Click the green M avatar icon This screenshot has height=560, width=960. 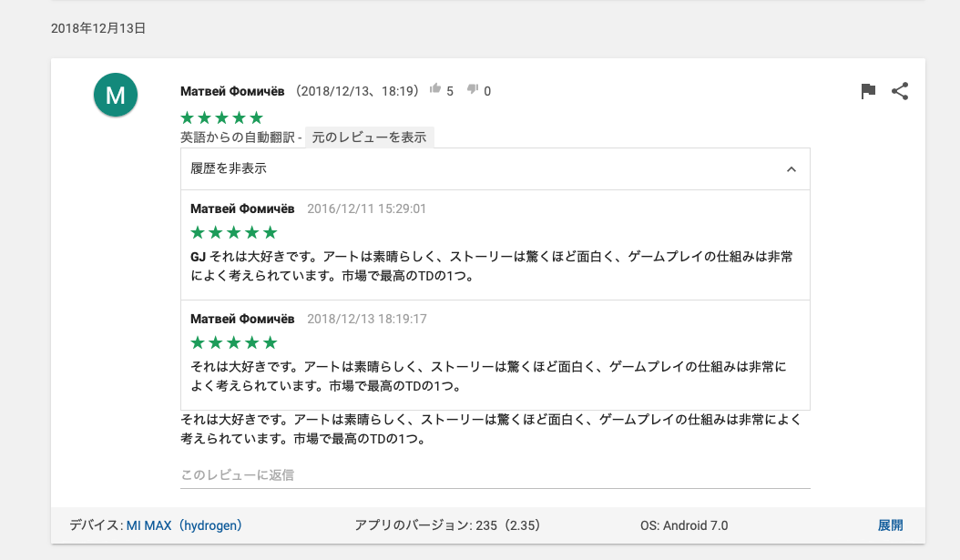pyautogui.click(x=116, y=95)
